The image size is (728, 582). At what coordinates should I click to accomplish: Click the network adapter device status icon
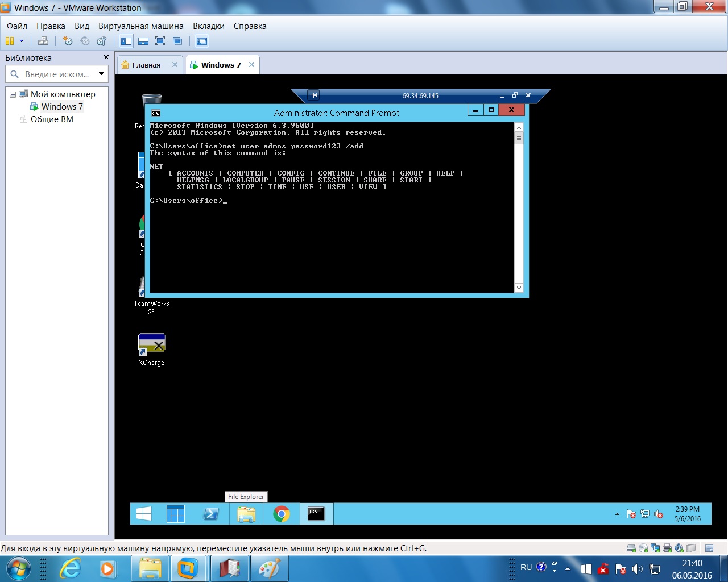pos(655,548)
